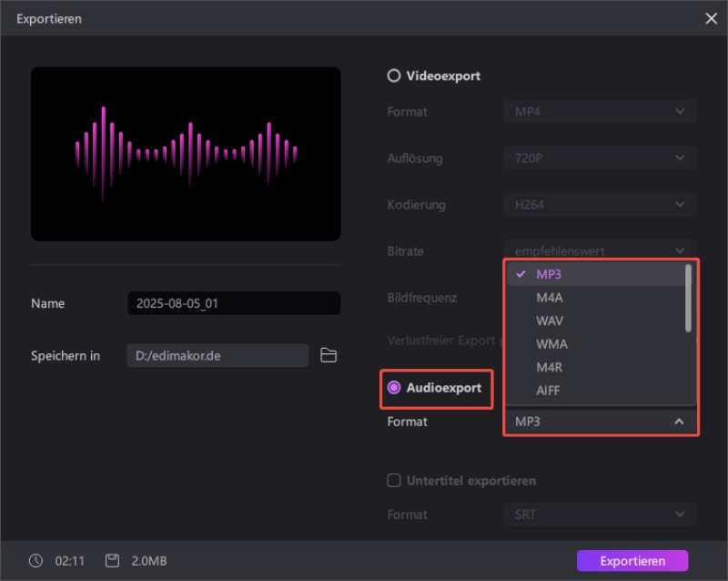728x581 pixels.
Task: Click the clock duration icon
Action: coord(35,561)
